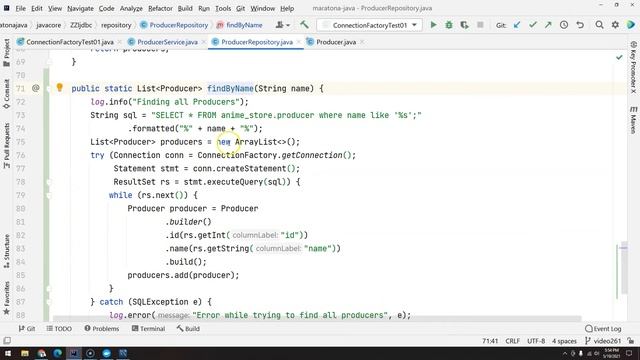Open the Maven tool window
This screenshot has height=360, width=640.
(x=633, y=120)
